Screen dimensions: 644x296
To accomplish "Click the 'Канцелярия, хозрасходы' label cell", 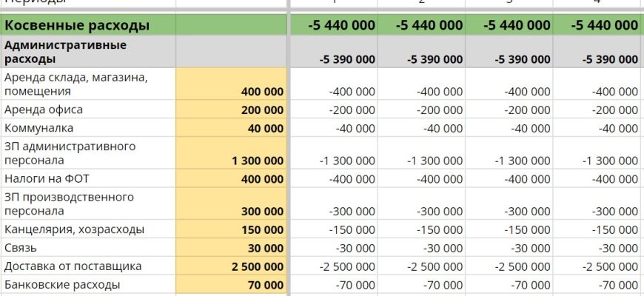I will (x=88, y=229).
